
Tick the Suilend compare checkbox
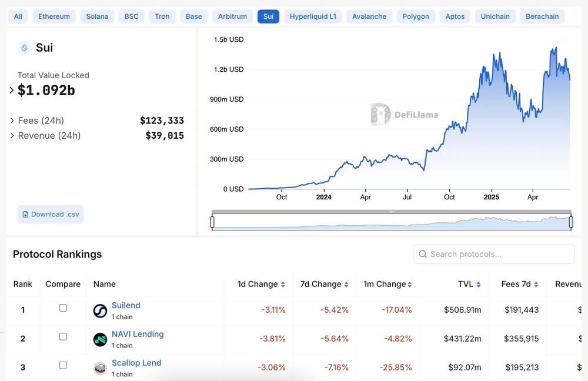coord(63,308)
